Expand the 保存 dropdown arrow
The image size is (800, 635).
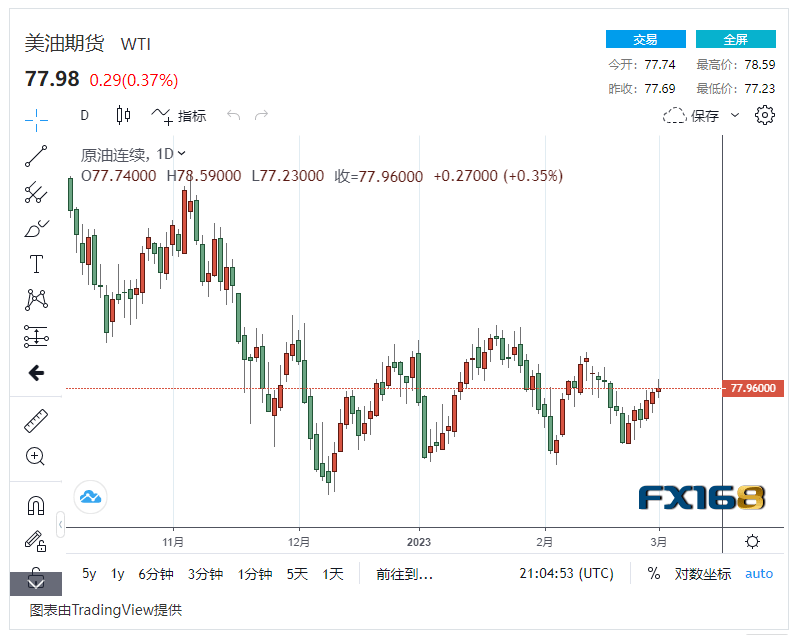pyautogui.click(x=735, y=115)
